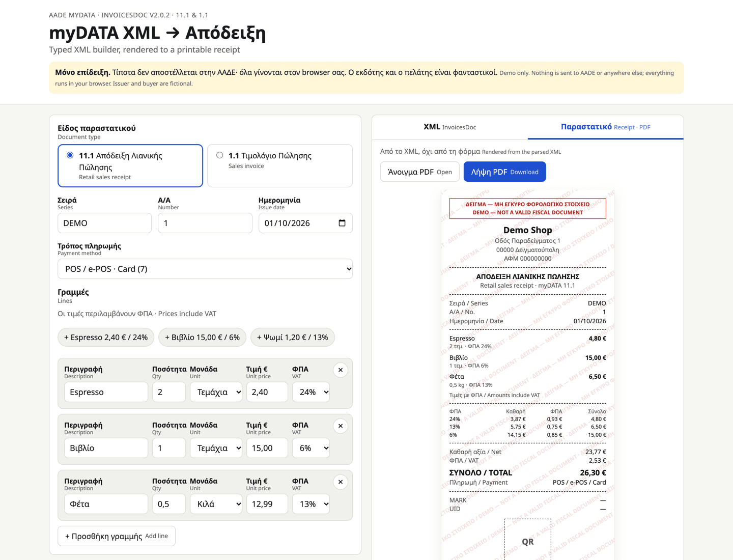Edit the Φέτα description field
The image size is (733, 560).
tap(106, 504)
